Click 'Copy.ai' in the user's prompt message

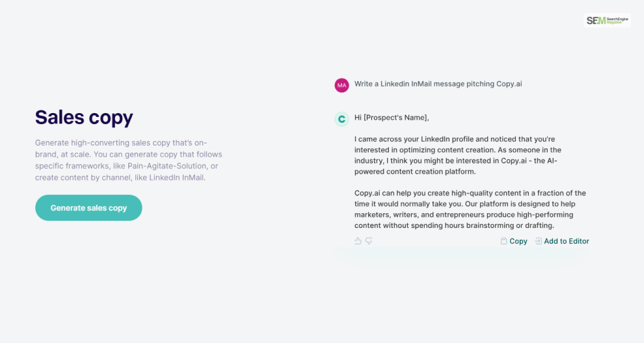click(x=509, y=84)
